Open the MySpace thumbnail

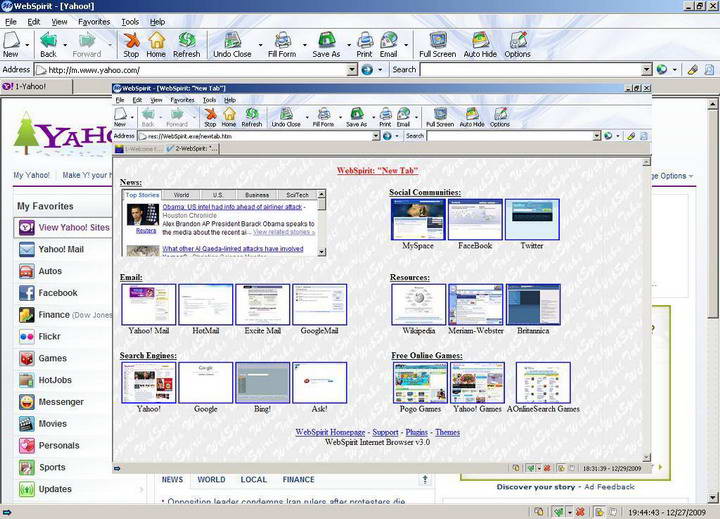(x=418, y=220)
